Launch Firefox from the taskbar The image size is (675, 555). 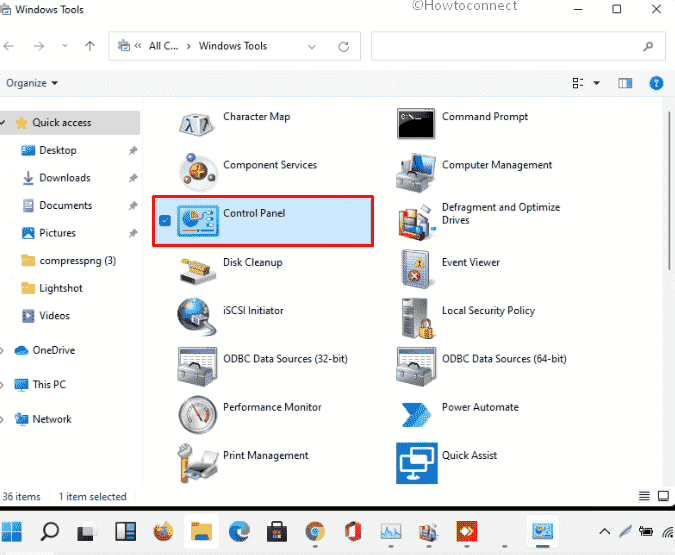[163, 531]
